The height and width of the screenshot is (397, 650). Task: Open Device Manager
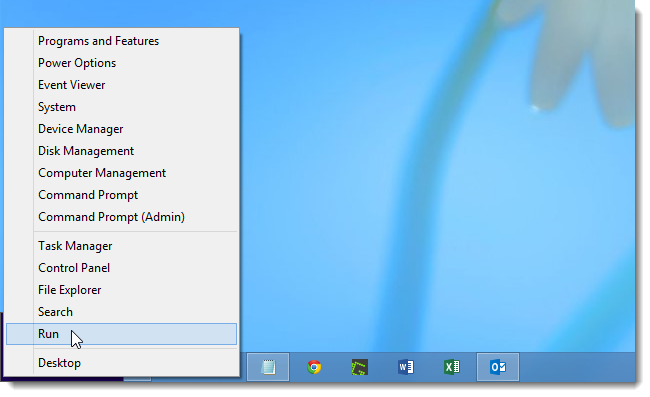121,129
